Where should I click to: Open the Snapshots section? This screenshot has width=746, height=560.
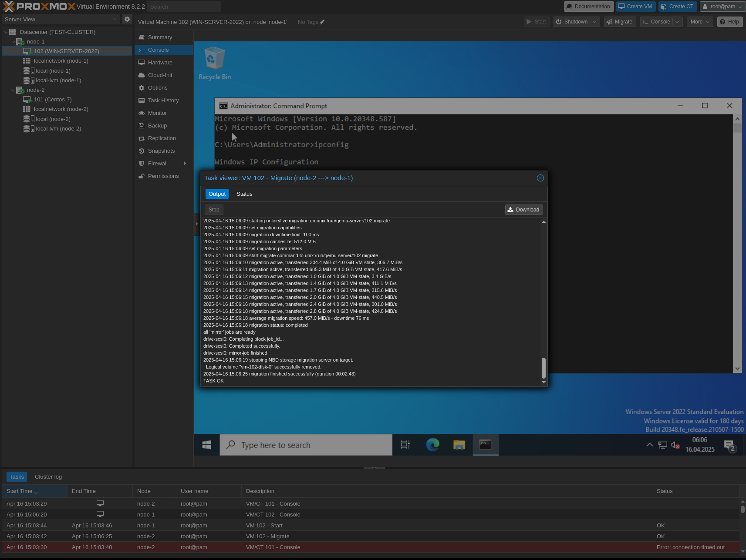161,151
